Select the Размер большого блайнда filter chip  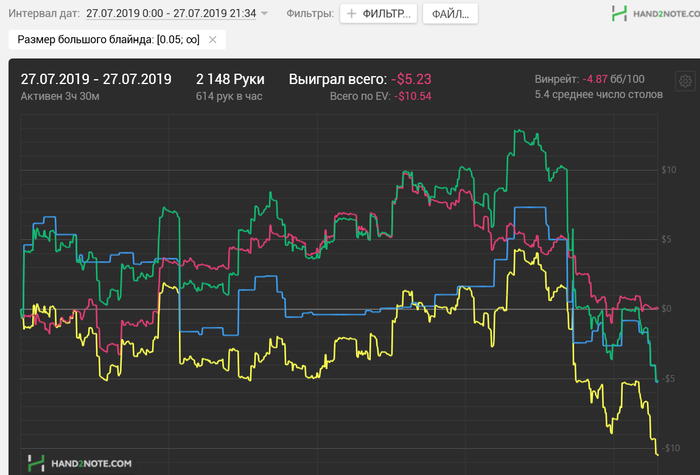[109, 40]
